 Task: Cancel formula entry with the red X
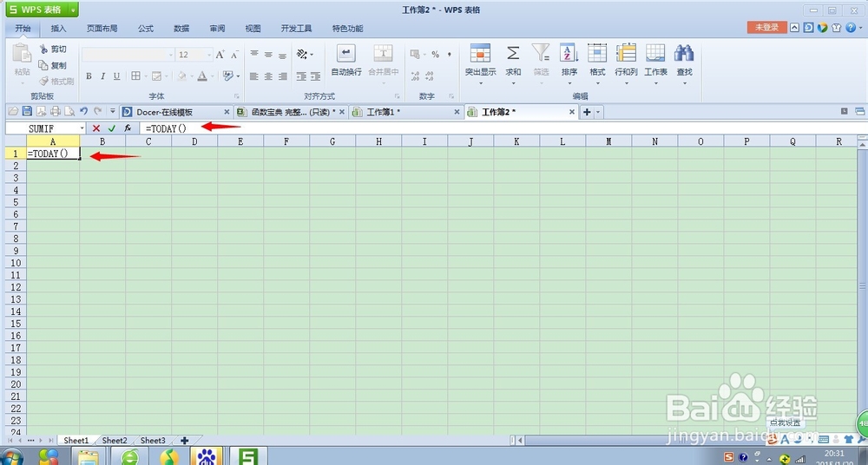pos(96,128)
